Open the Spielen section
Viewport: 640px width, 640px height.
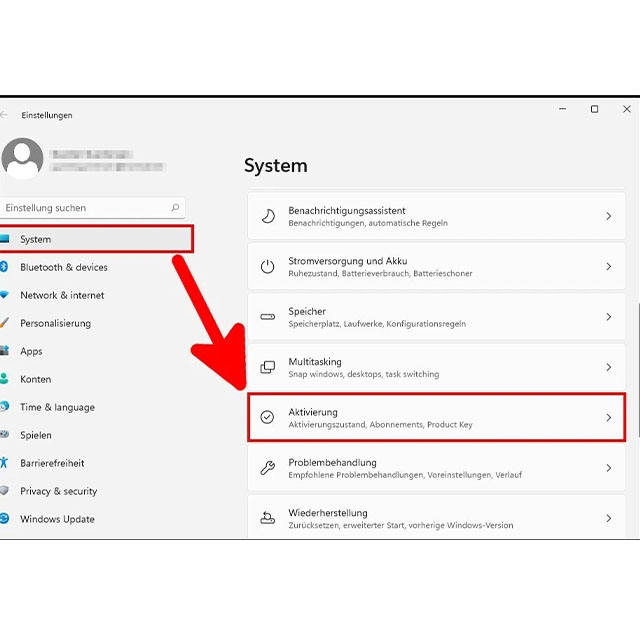click(x=36, y=435)
